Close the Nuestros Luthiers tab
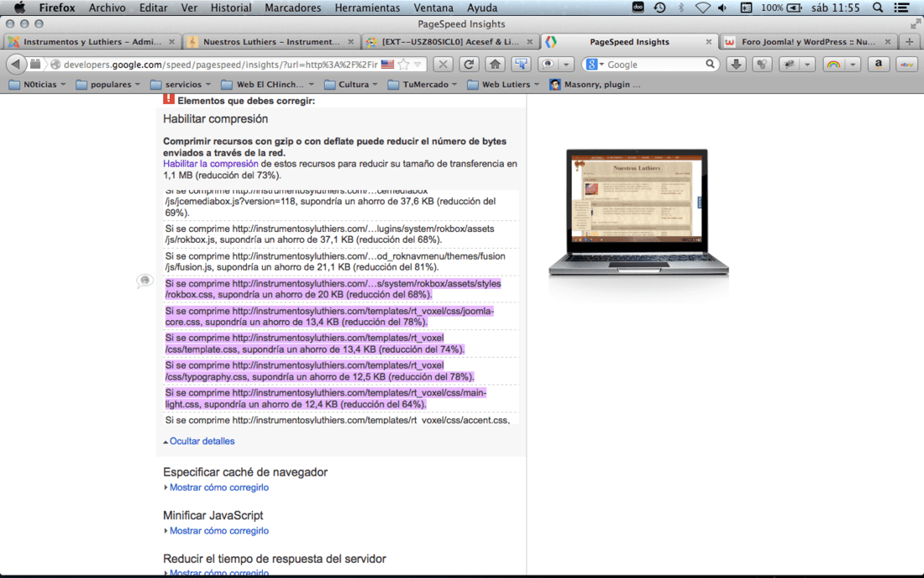This screenshot has width=924, height=578. (350, 42)
